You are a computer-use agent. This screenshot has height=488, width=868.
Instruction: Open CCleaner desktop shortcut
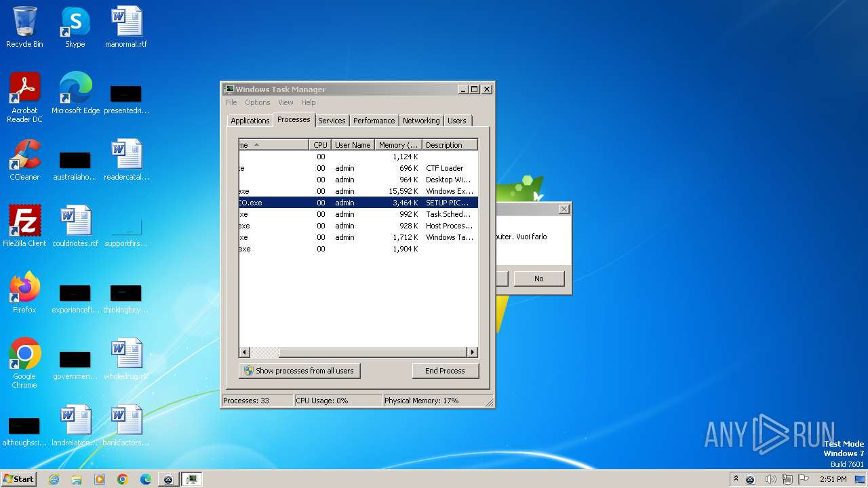click(x=24, y=160)
